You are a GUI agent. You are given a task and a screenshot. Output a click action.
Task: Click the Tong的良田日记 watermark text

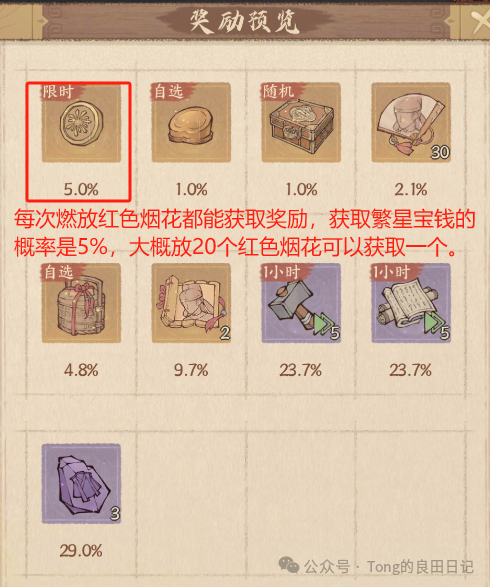(420, 567)
